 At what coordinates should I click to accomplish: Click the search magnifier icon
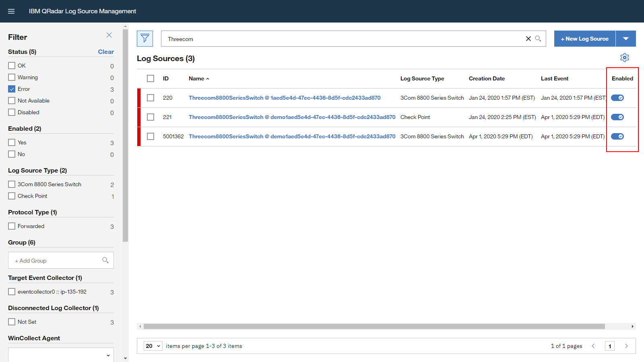pyautogui.click(x=538, y=39)
